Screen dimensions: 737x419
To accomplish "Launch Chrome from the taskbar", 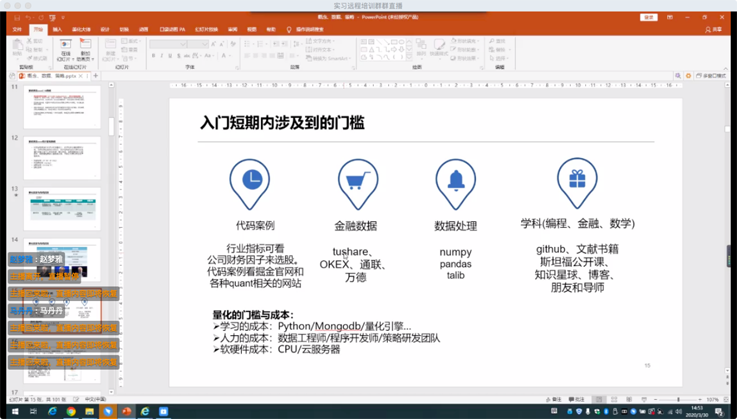I will 71,411.
